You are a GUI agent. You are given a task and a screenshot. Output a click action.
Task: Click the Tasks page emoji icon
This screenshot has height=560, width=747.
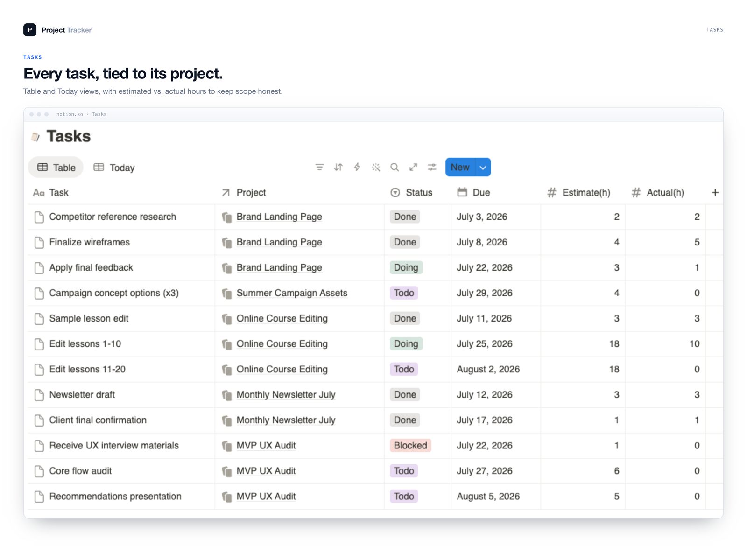(35, 137)
